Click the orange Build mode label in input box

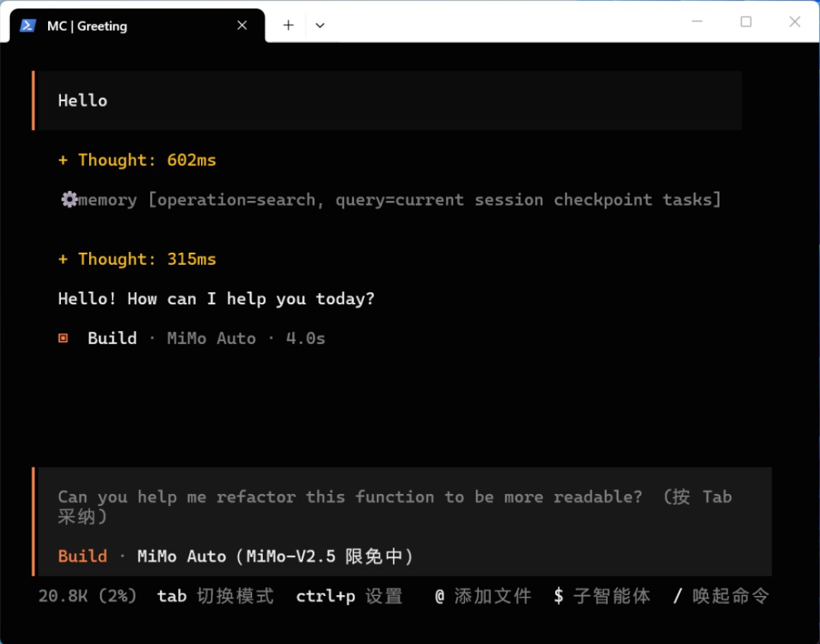click(83, 556)
